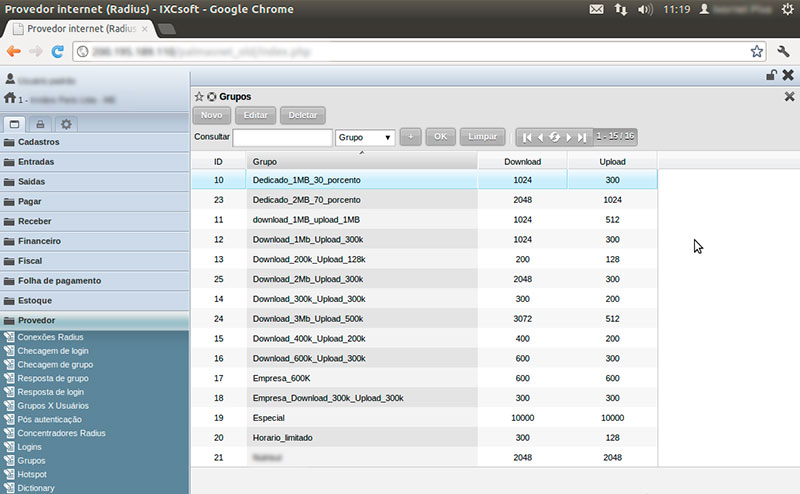
Task: Switch to the gear settings sidebar tab
Action: (66, 124)
